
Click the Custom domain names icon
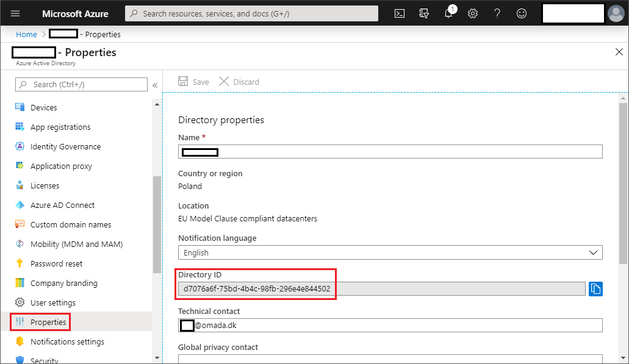(x=20, y=224)
